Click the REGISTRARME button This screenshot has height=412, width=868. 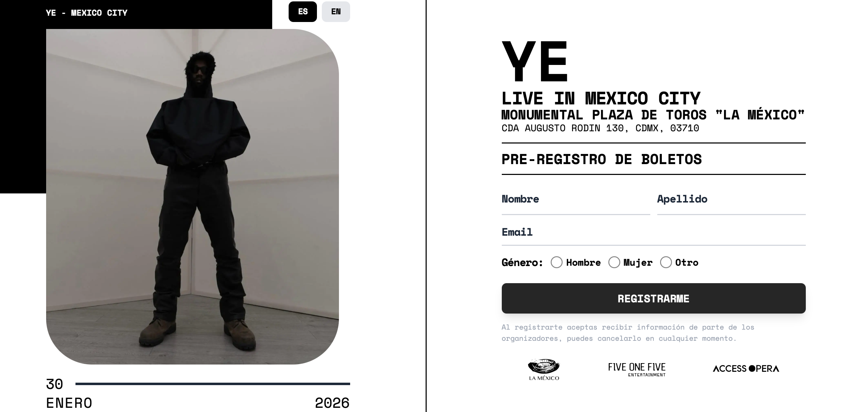[x=653, y=298]
